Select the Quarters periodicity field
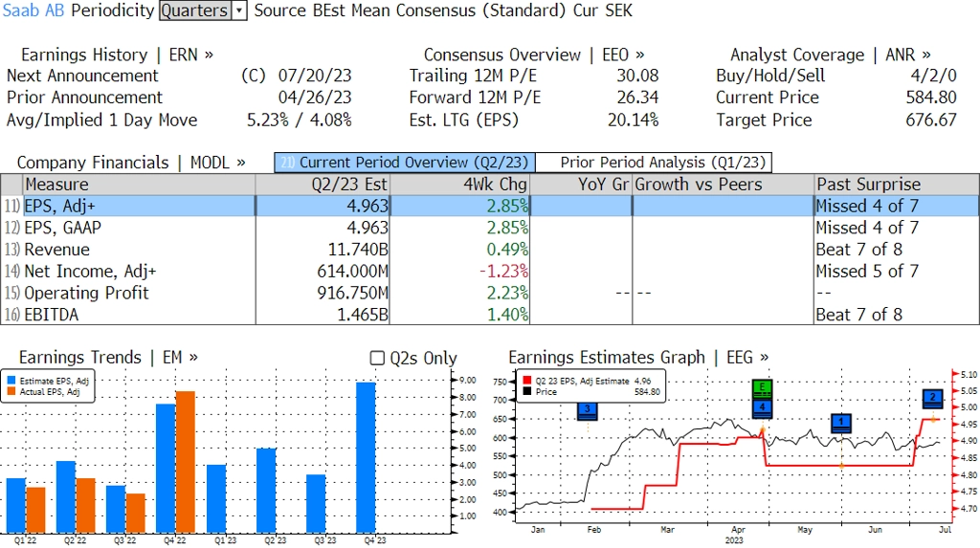This screenshot has width=980, height=548. tap(194, 11)
